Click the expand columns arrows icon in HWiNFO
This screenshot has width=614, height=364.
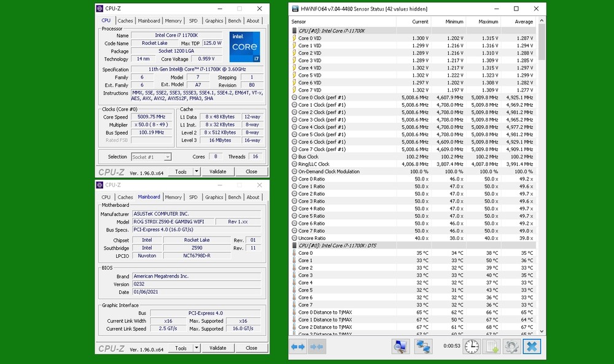298,347
